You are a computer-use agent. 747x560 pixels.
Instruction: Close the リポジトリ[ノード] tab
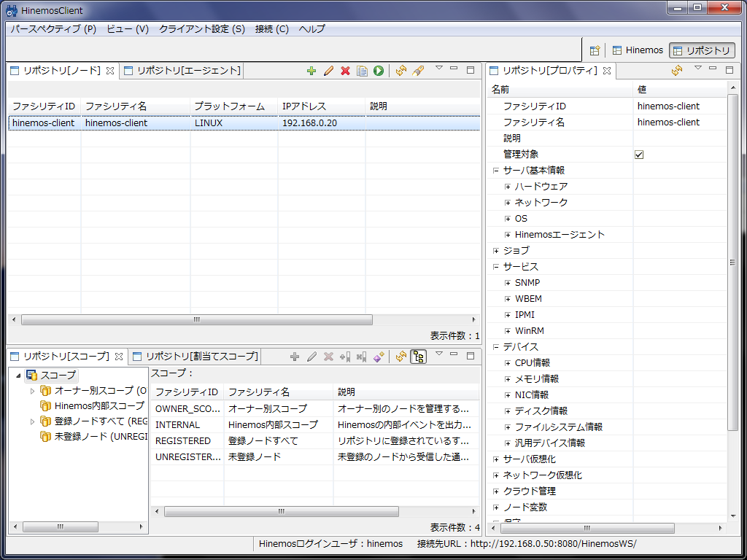coord(110,71)
